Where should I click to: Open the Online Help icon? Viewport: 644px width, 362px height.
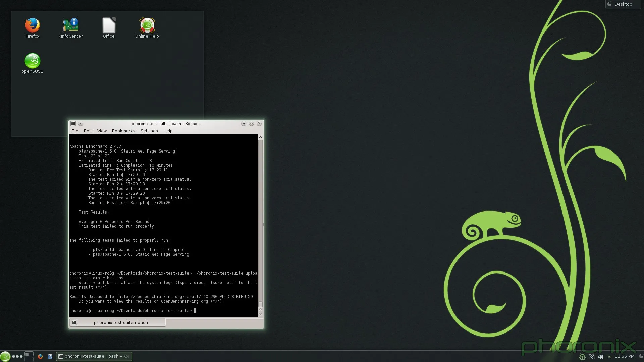pyautogui.click(x=147, y=26)
